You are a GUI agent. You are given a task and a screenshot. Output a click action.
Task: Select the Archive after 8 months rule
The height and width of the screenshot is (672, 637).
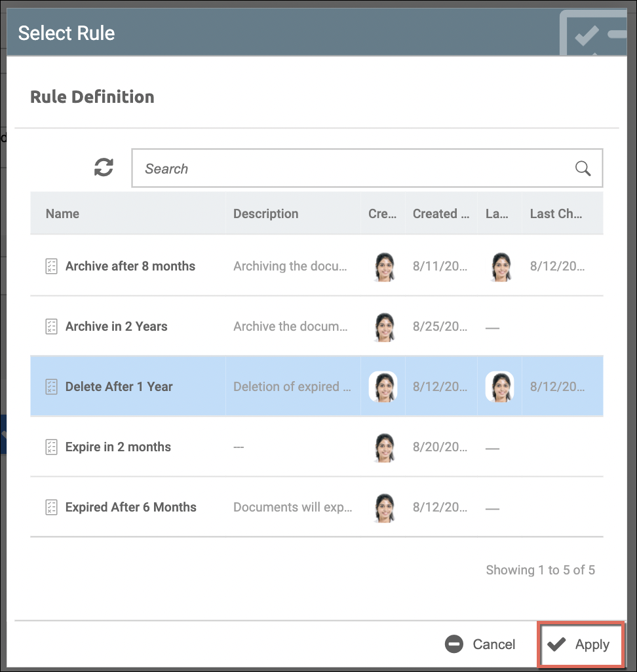(x=130, y=266)
